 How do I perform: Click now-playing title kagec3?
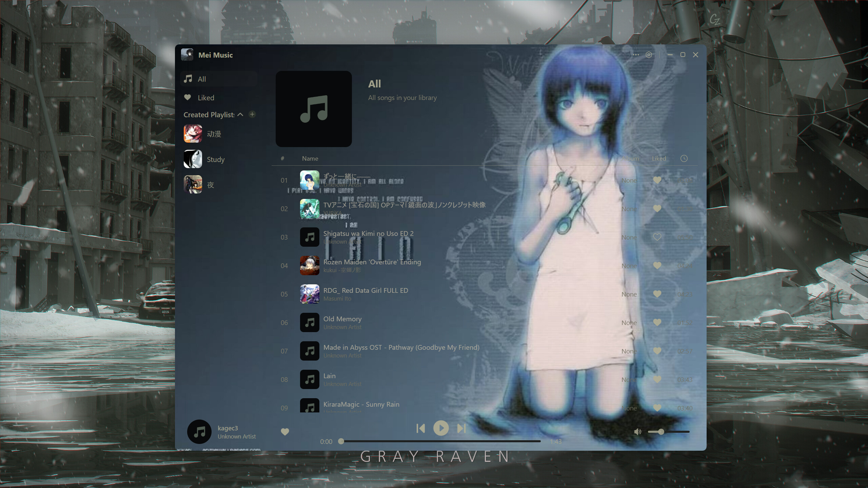[x=228, y=428]
